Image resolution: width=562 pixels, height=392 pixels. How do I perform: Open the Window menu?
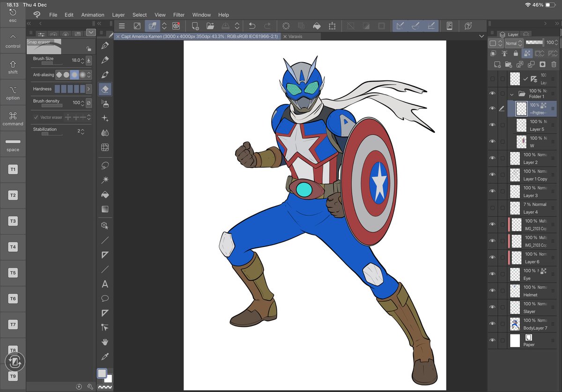click(x=201, y=15)
